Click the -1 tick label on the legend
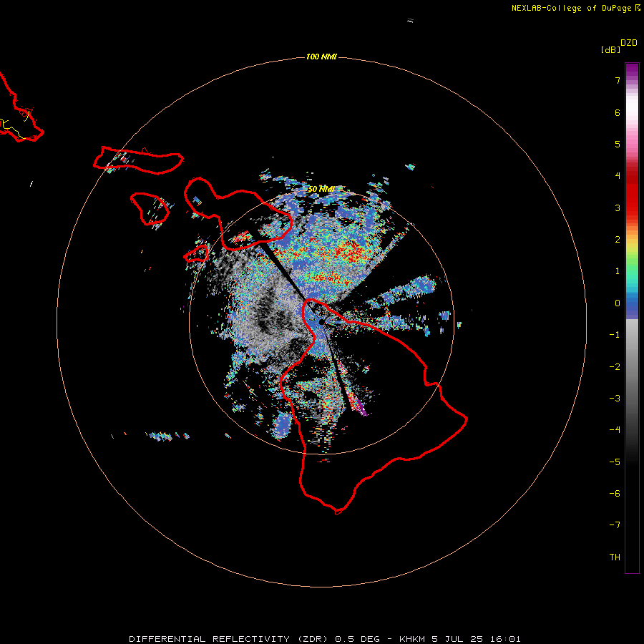Viewport: 644px width, 644px height. tap(615, 335)
